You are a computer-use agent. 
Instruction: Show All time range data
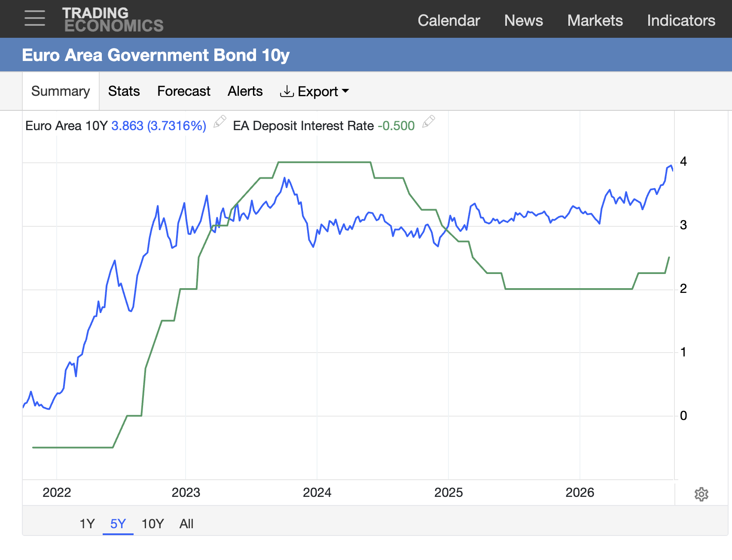186,523
